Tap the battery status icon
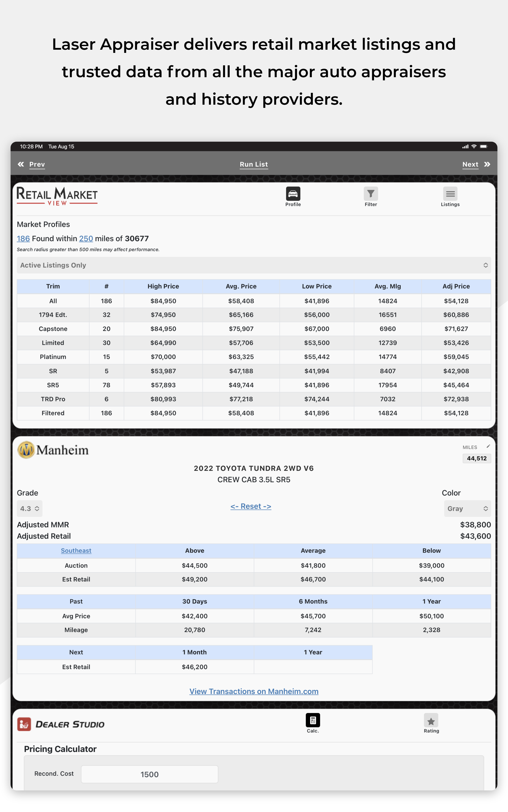508x812 pixels. point(484,146)
